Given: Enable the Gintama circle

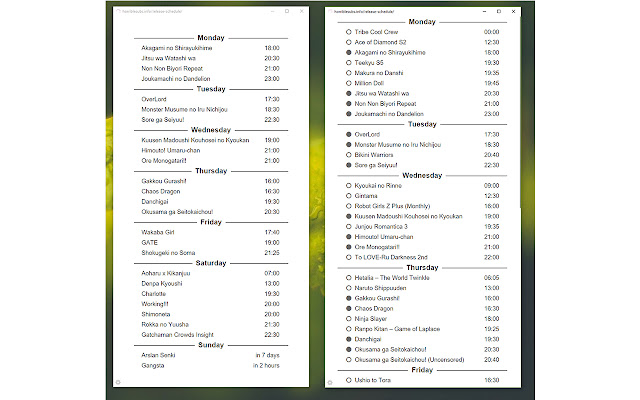Looking at the screenshot, I should pos(349,196).
